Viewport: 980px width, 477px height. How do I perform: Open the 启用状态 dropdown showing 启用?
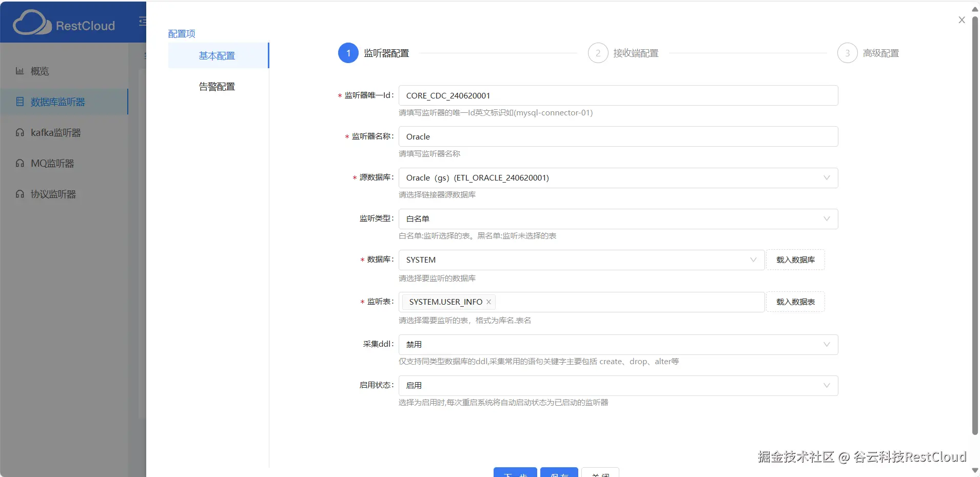click(618, 386)
